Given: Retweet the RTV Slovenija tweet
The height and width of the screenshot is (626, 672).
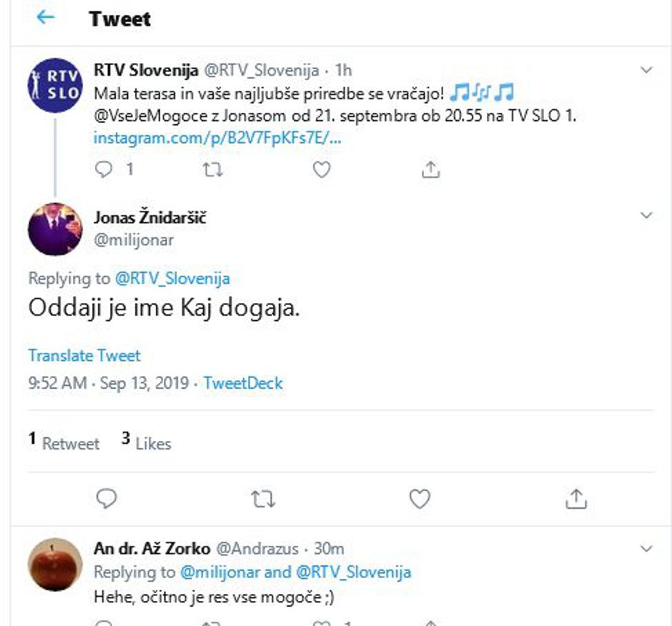Looking at the screenshot, I should coord(214,169).
